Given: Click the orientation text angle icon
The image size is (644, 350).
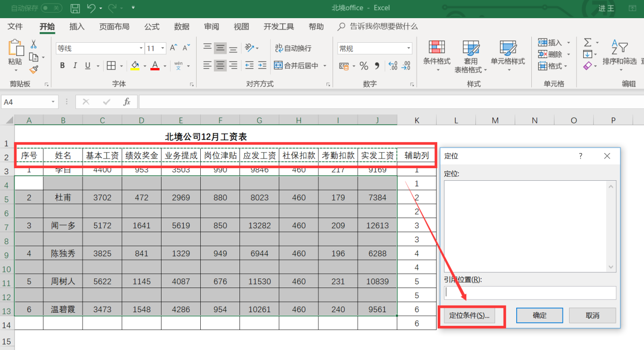Looking at the screenshot, I should point(249,48).
